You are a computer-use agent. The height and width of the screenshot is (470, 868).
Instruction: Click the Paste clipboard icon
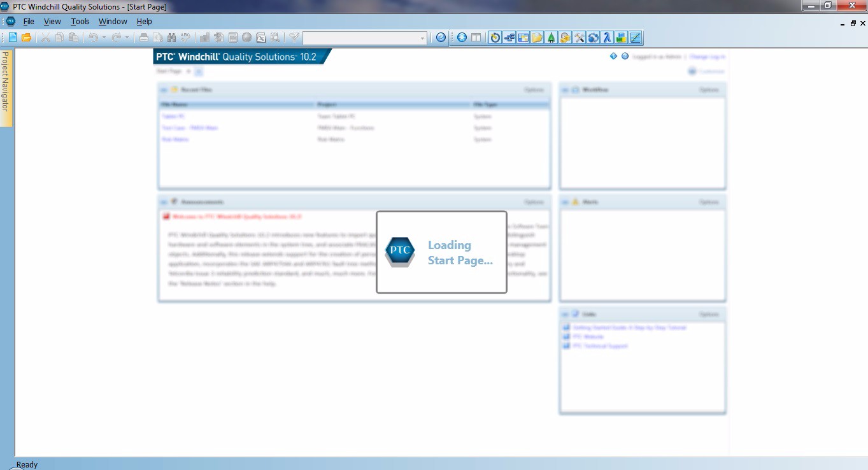[73, 38]
